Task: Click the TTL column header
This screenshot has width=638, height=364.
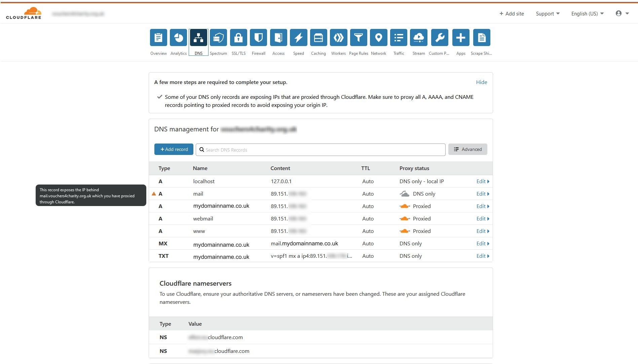Action: 366,168
